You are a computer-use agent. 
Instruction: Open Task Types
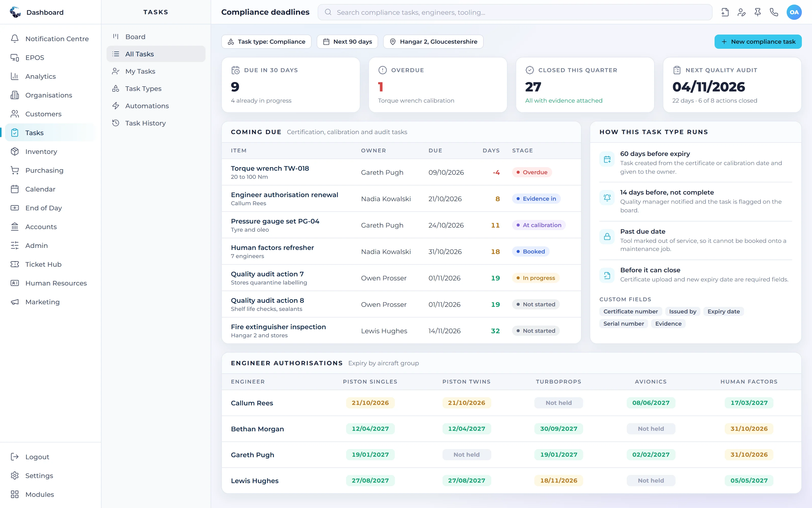156,88
